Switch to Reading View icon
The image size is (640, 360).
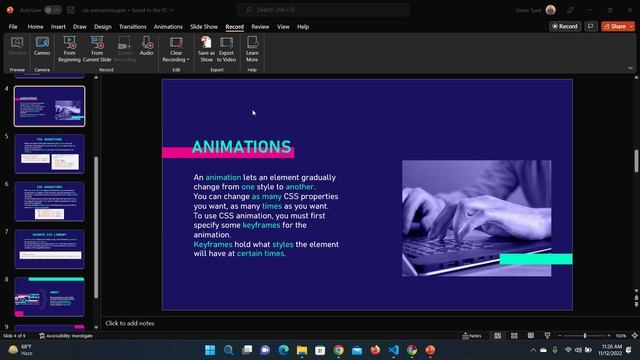(x=531, y=336)
